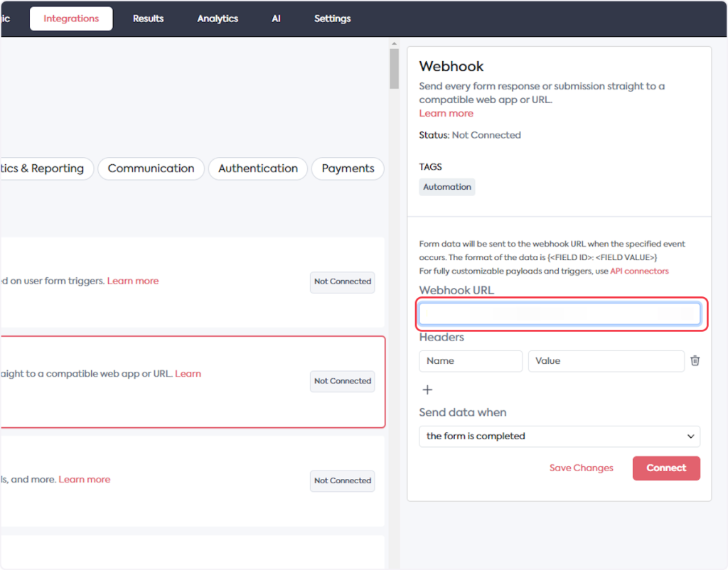Filter integrations by Communication

tap(151, 168)
